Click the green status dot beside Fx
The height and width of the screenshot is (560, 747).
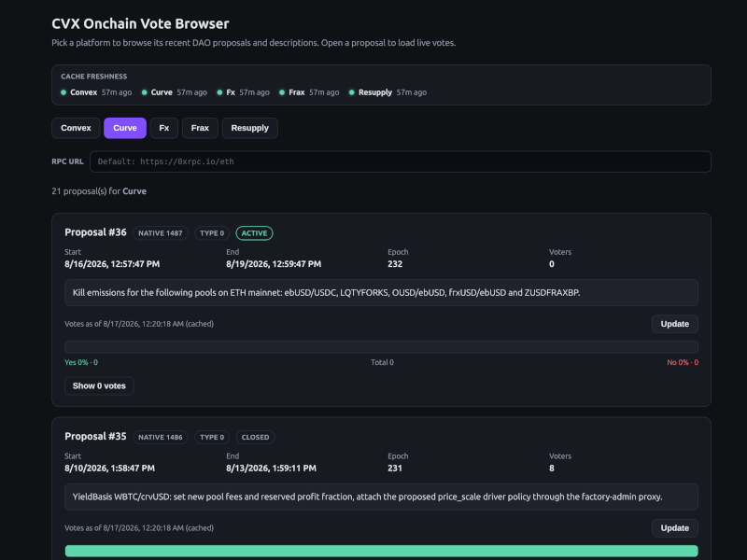tap(219, 92)
